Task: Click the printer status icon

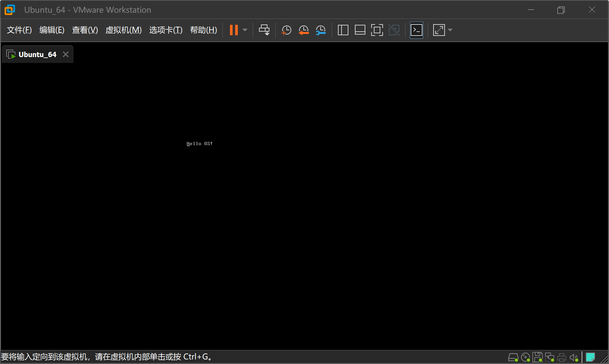Action: tap(562, 357)
